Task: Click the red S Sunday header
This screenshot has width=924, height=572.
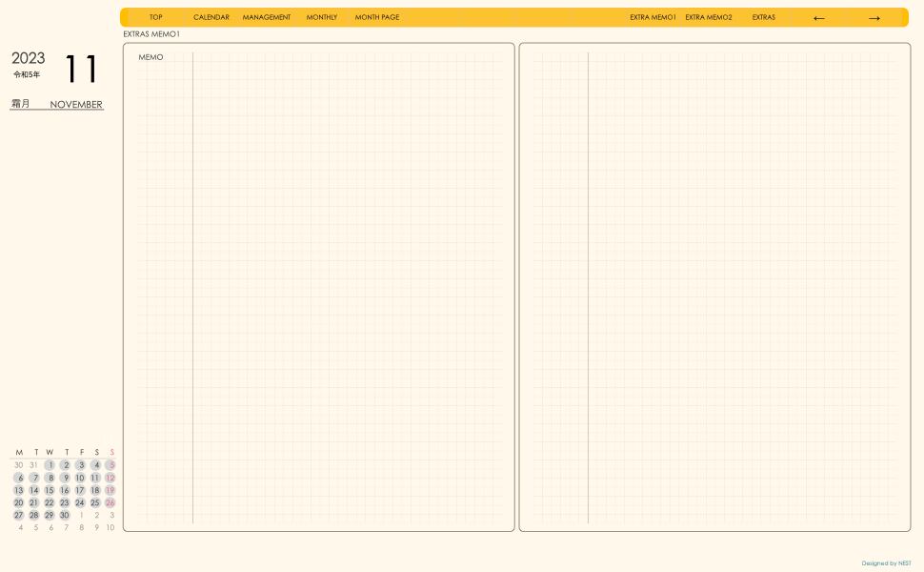Action: pos(112,452)
